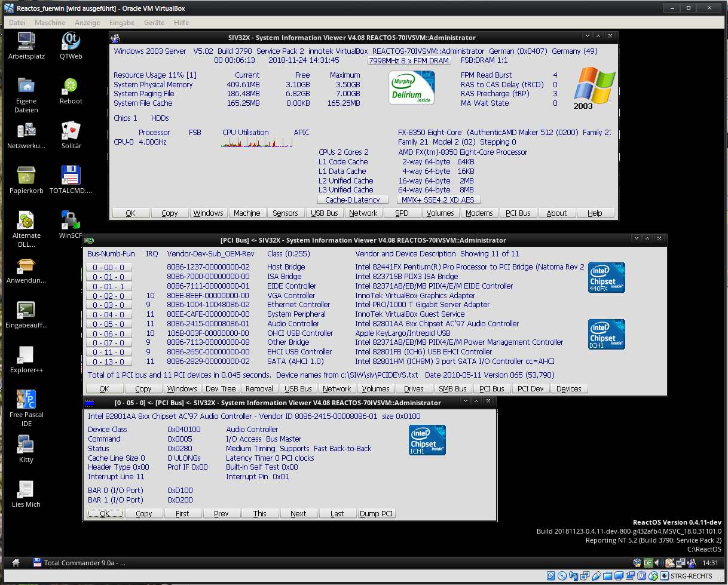Open the Geräte menu
Viewport: 728px width, 585px height.
coord(154,23)
